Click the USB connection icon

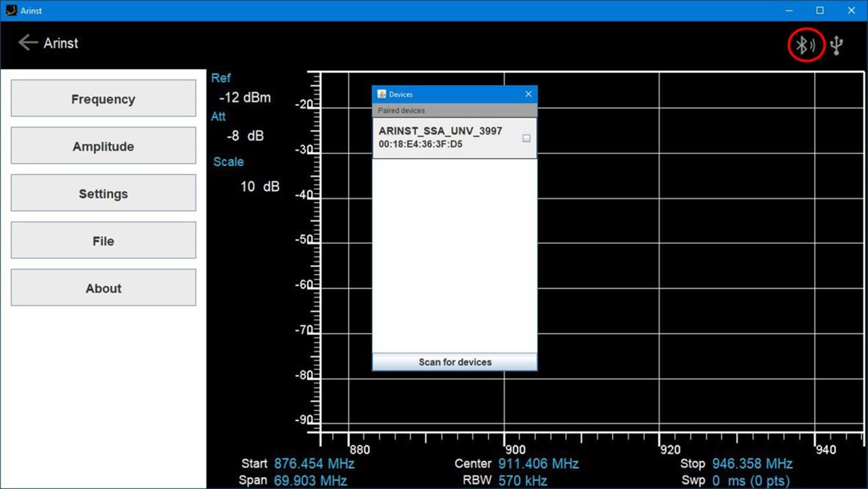click(837, 45)
